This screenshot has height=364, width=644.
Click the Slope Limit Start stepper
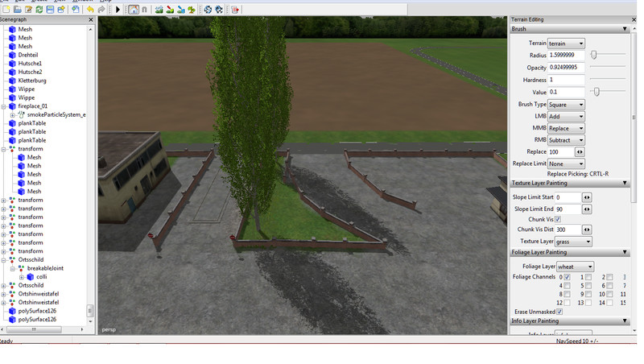click(587, 197)
